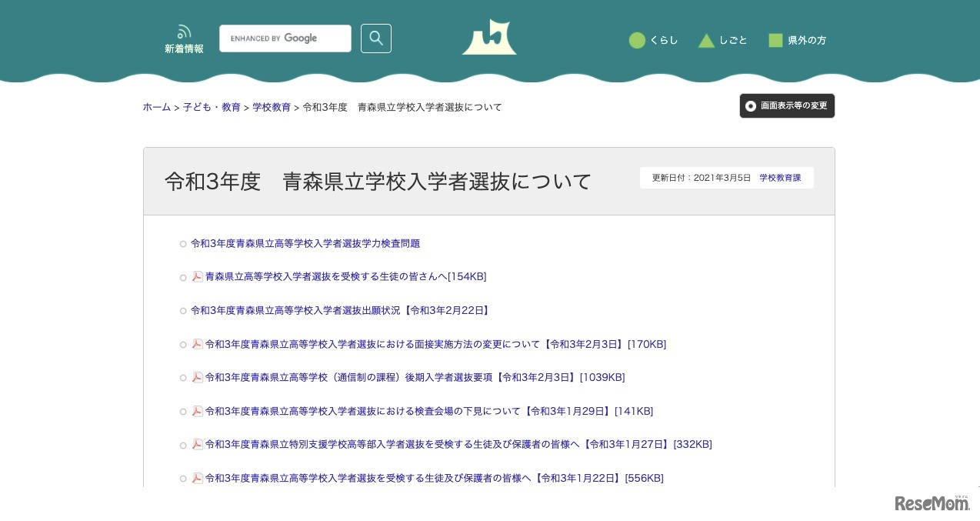Click the green square 県外の方 icon

[x=775, y=41]
